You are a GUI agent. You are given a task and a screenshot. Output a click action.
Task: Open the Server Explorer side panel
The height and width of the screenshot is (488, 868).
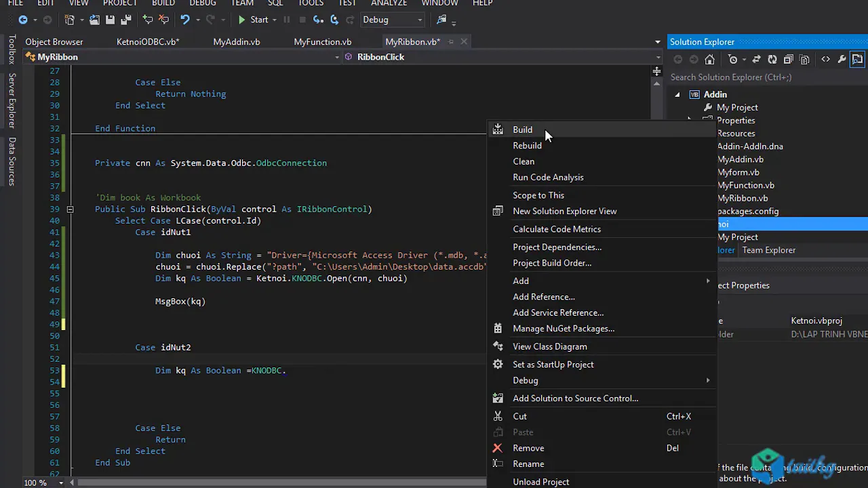[12, 101]
